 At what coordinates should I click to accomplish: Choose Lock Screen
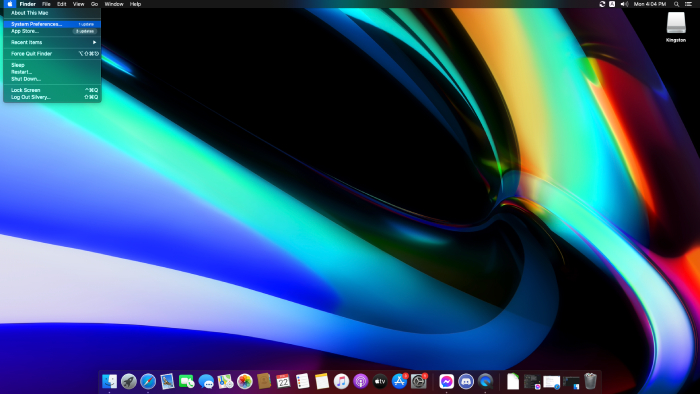(52, 90)
